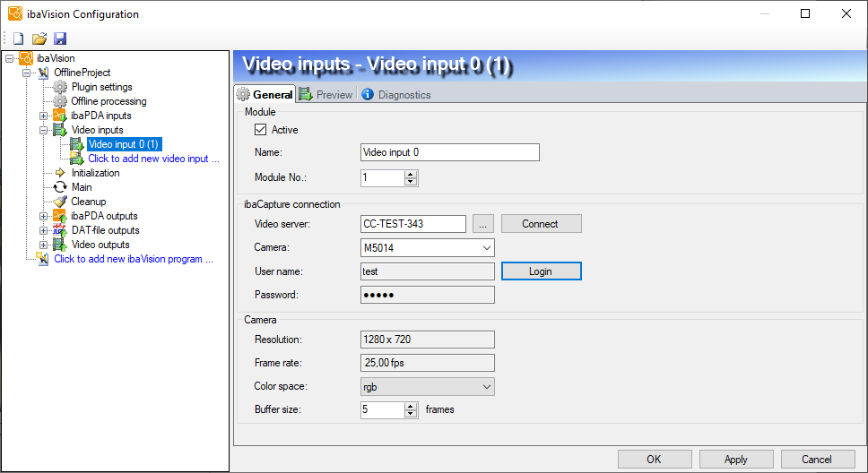Screen dimensions: 868x473
Task: Uncheck the Active module checkbox
Action: (261, 130)
